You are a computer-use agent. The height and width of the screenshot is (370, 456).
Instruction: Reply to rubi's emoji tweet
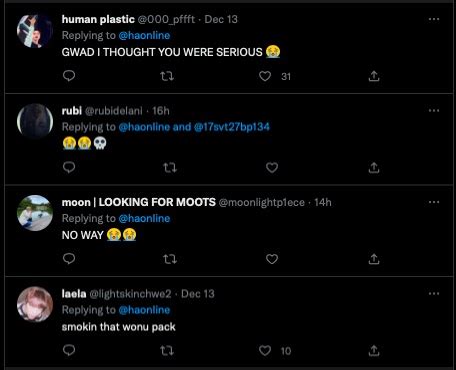(x=69, y=167)
